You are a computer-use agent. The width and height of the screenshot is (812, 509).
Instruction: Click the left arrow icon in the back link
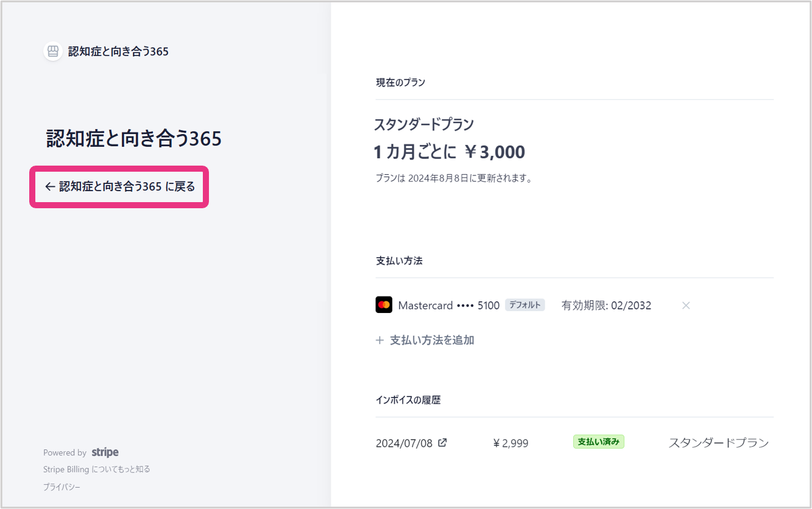coord(50,187)
